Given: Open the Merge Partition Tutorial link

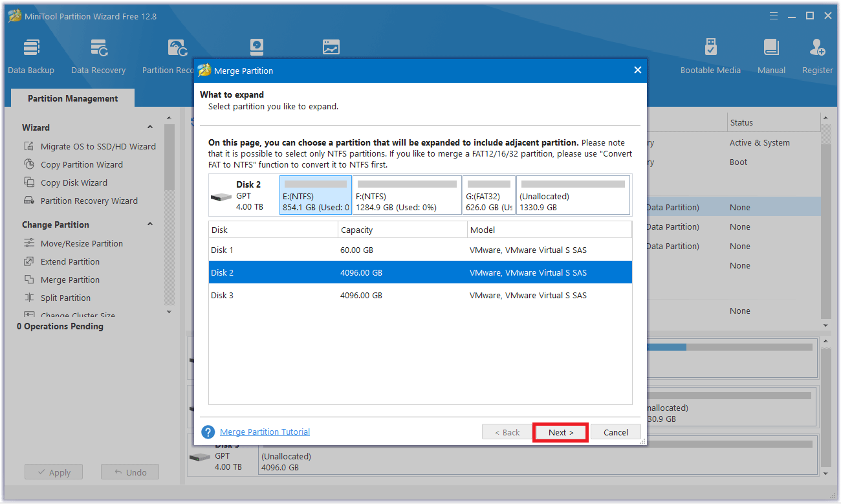Looking at the screenshot, I should click(265, 432).
